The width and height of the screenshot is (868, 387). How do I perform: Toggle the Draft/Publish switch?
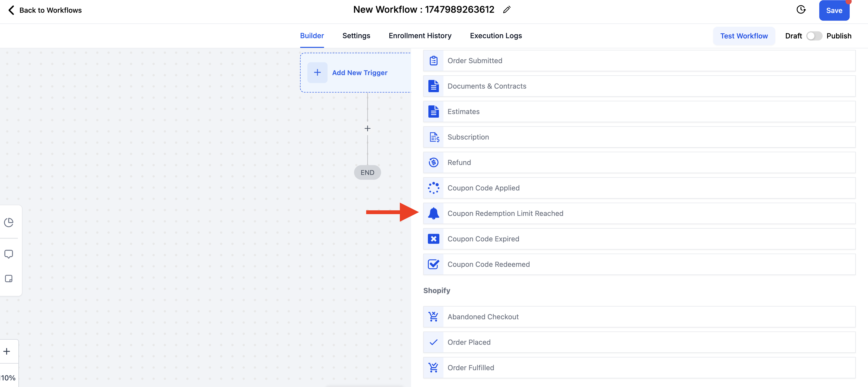point(814,36)
